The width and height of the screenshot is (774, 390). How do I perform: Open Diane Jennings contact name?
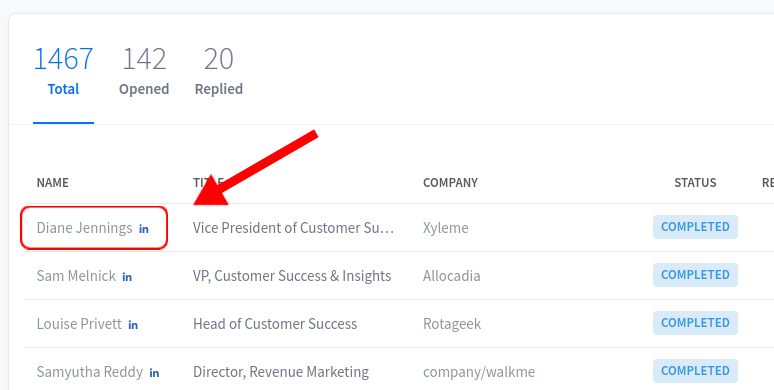point(84,228)
